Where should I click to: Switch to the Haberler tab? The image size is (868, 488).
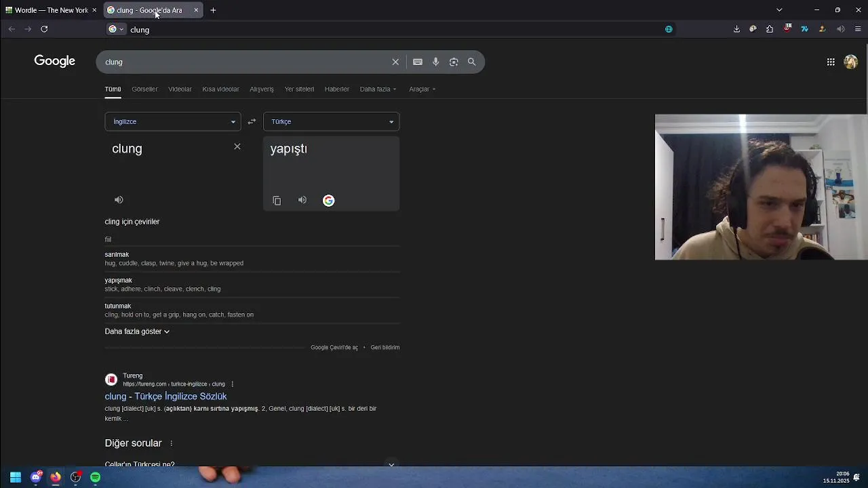(x=337, y=89)
